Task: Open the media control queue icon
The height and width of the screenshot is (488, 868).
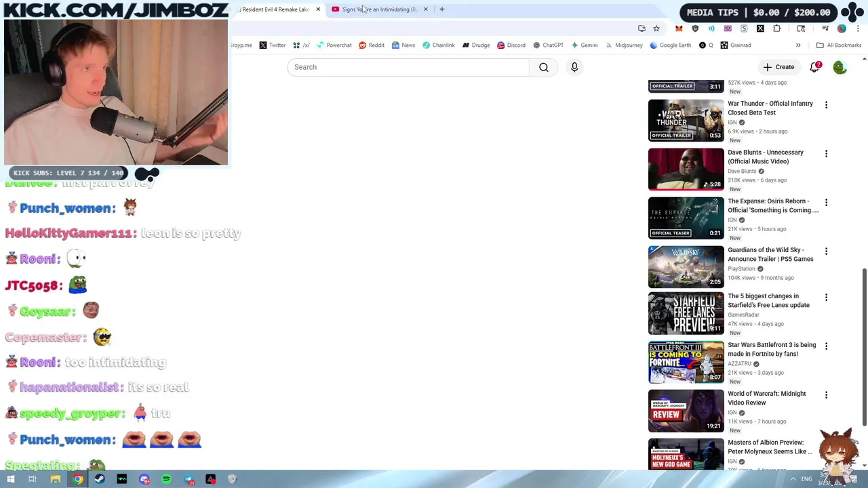Action: click(x=825, y=28)
